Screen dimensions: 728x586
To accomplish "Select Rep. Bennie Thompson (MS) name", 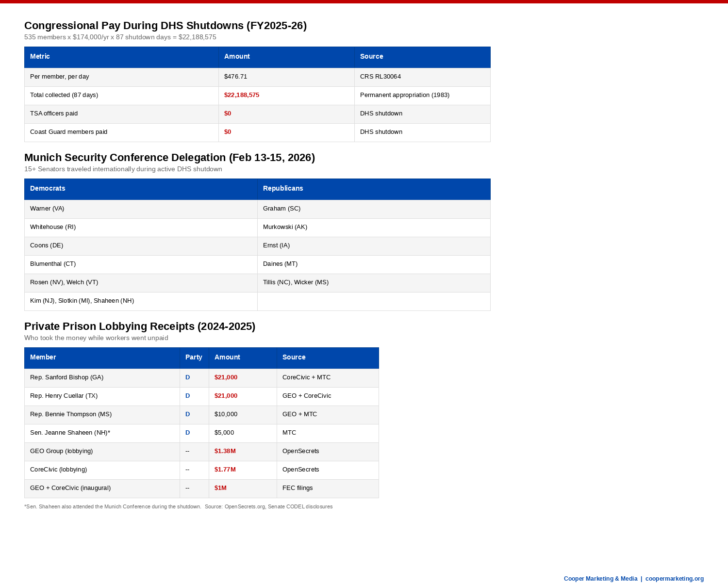I will (x=71, y=414).
